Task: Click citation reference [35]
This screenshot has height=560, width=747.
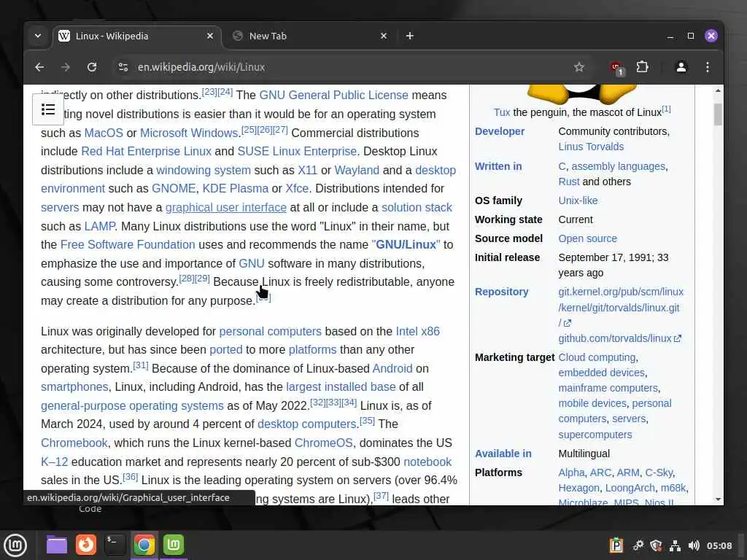Action: (367, 421)
